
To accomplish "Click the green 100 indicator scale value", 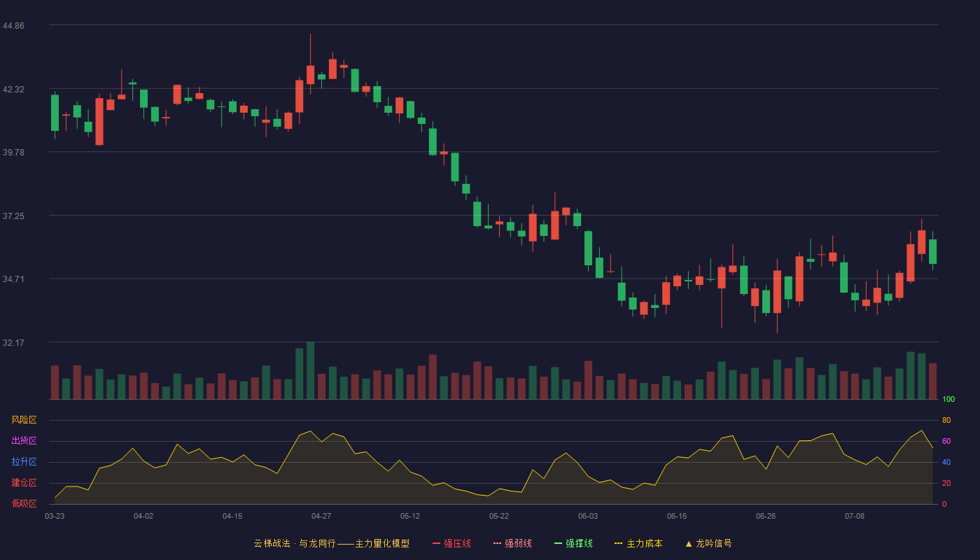I will [x=948, y=400].
